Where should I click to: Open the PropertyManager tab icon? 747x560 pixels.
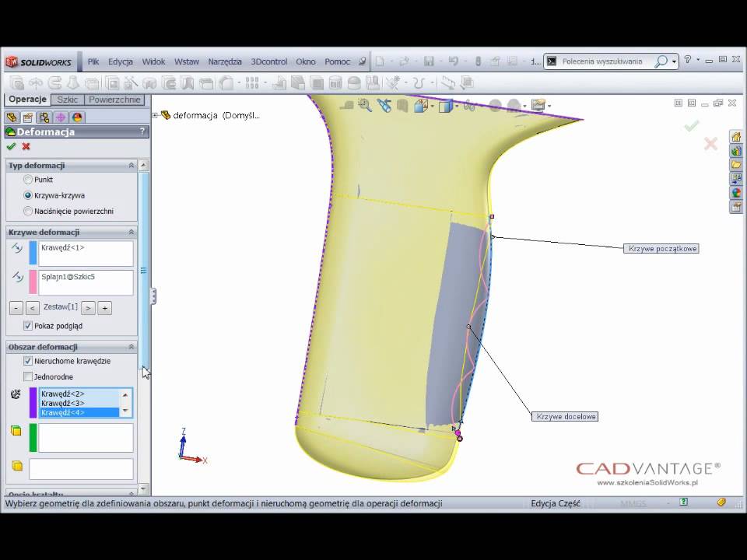[28, 117]
